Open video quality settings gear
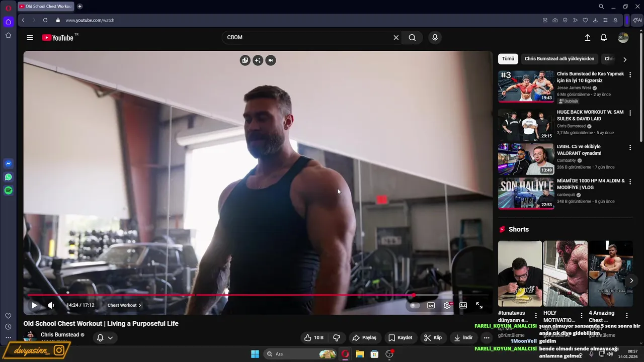Image resolution: width=644 pixels, height=362 pixels. click(x=447, y=305)
